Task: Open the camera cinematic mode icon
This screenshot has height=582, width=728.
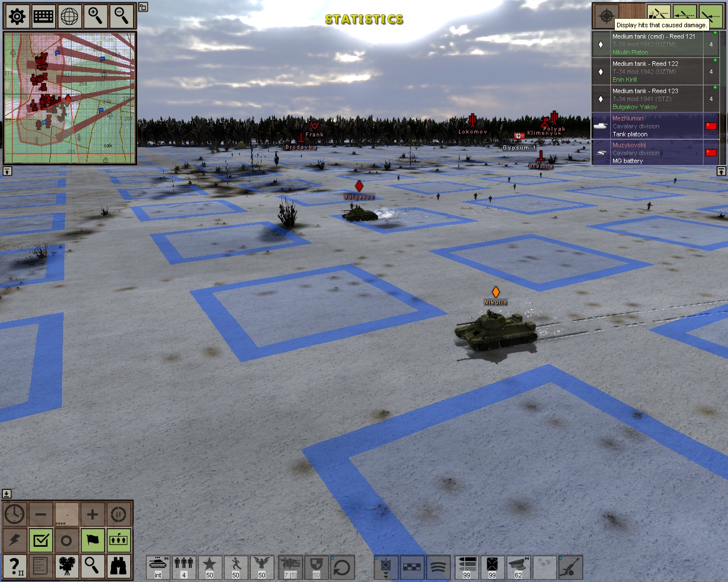Action: coord(67,567)
